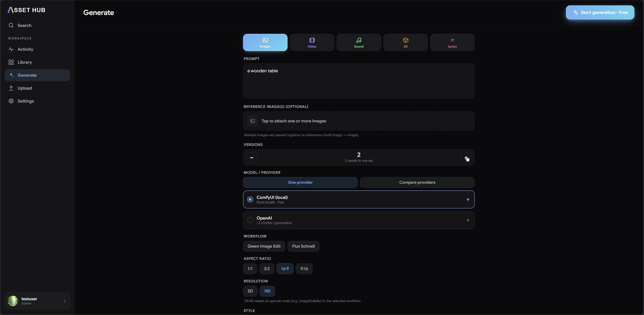644x315 pixels.
Task: Decrease versions with the minus button
Action: (x=251, y=157)
